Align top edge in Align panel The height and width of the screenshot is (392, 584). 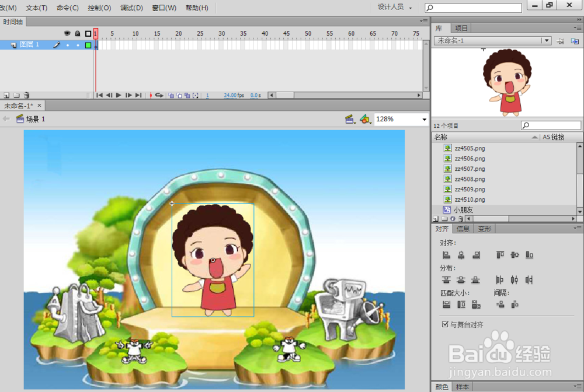(500, 255)
